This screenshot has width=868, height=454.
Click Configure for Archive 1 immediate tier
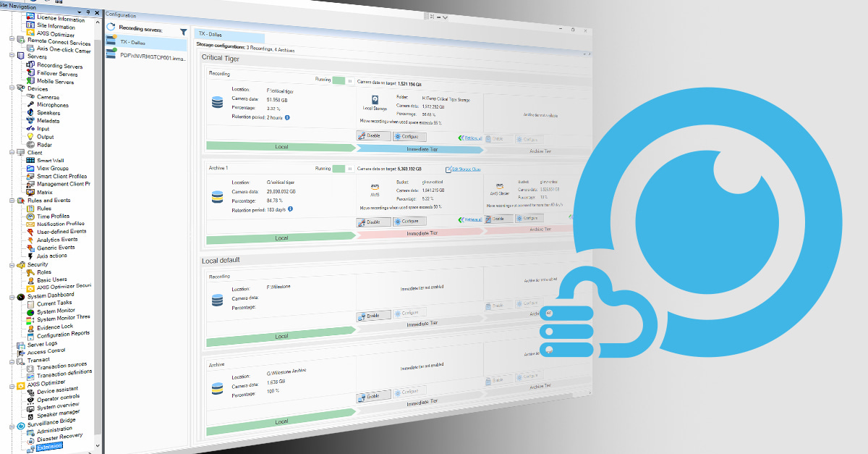(x=409, y=222)
